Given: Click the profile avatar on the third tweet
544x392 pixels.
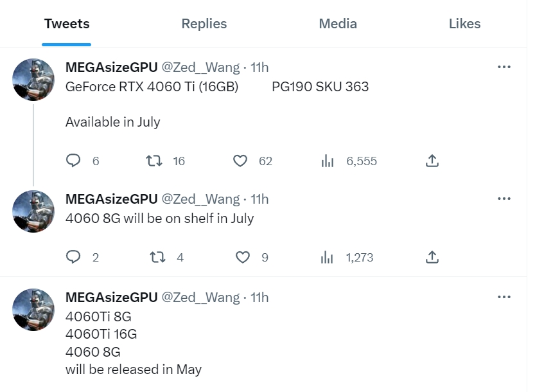Looking at the screenshot, I should click(x=33, y=310).
